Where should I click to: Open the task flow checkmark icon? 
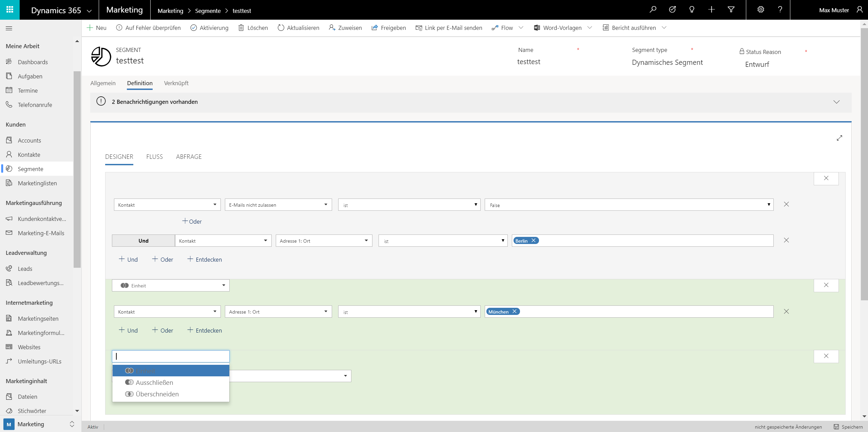tap(672, 10)
